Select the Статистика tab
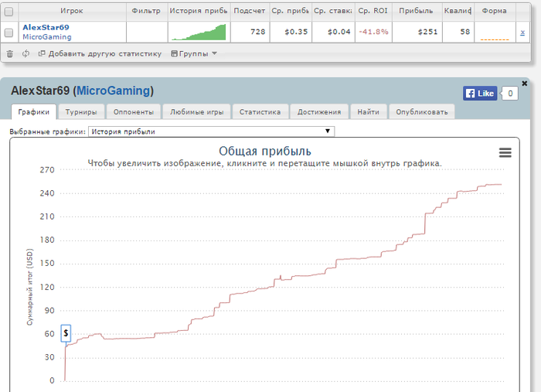Image resolution: width=541 pixels, height=392 pixels. point(260,112)
